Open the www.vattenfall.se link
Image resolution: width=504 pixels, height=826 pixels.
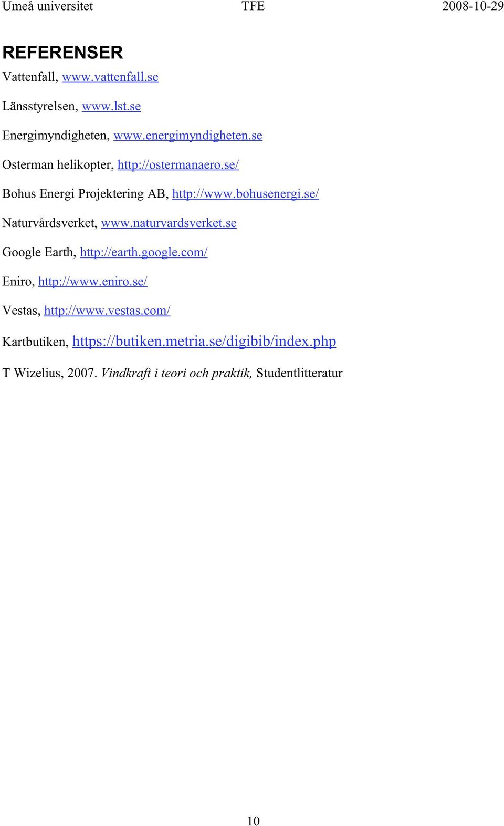(110, 77)
